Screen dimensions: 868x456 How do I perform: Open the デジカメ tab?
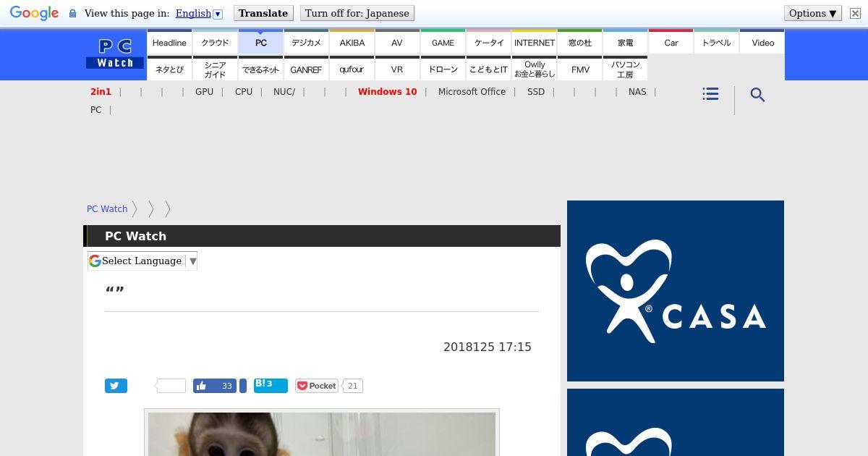306,42
